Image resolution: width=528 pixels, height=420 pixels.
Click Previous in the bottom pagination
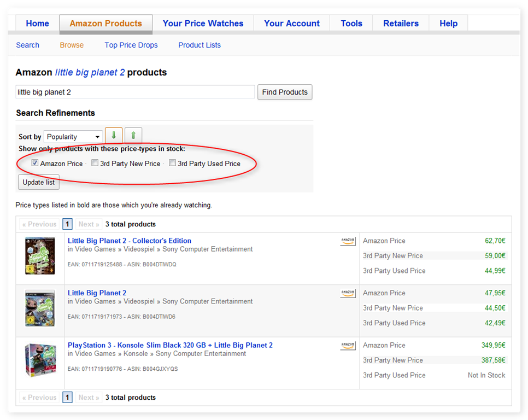tap(39, 398)
